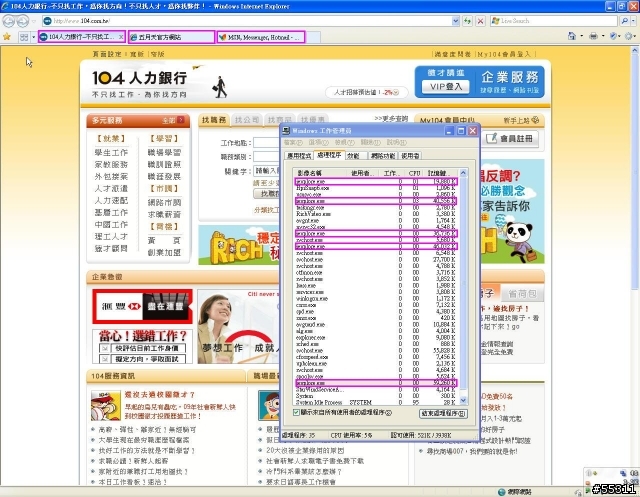Open the 企業服務 banner link
This screenshot has height=497, width=640.
(509, 82)
